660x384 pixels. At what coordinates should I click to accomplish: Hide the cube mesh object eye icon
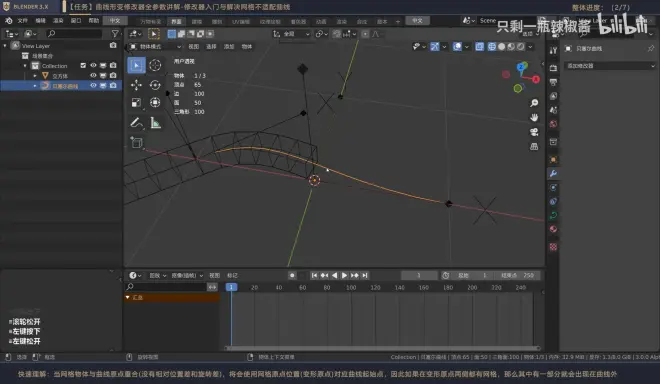93,75
